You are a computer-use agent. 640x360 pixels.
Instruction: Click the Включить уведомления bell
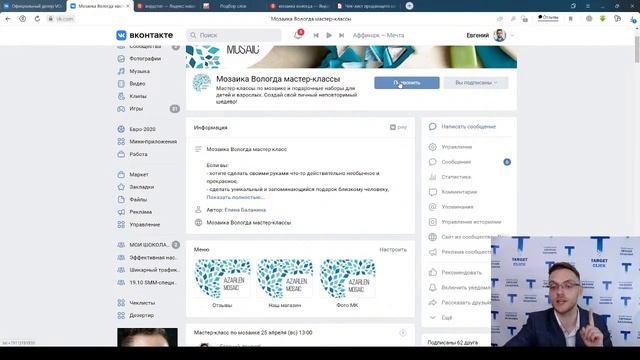(x=433, y=287)
